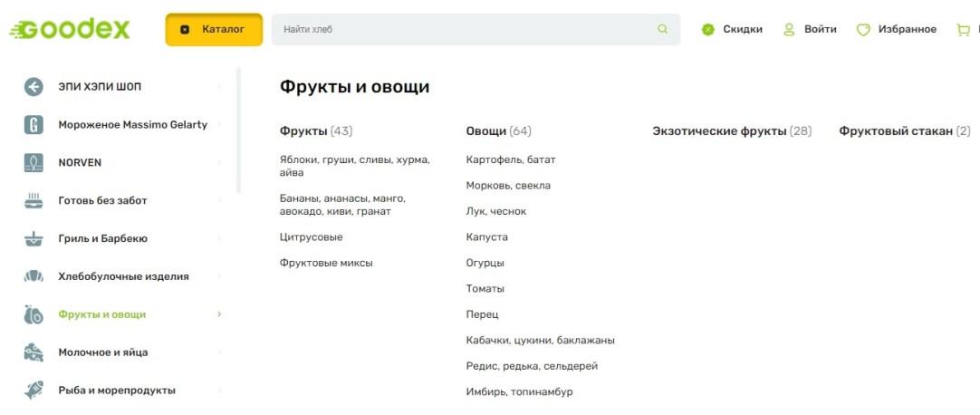Open Яблоки, груши, сливы, хурма, айва
The height and width of the screenshot is (415, 980).
pyautogui.click(x=355, y=166)
